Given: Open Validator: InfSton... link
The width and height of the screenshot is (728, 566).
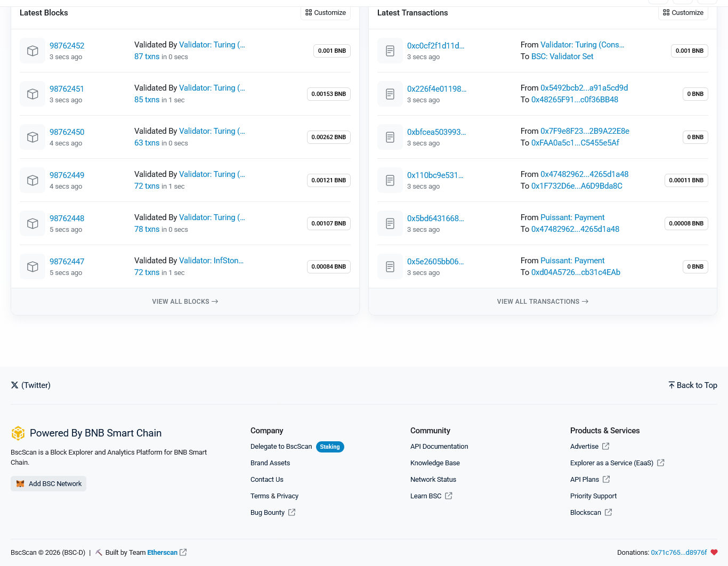Looking at the screenshot, I should click(212, 261).
